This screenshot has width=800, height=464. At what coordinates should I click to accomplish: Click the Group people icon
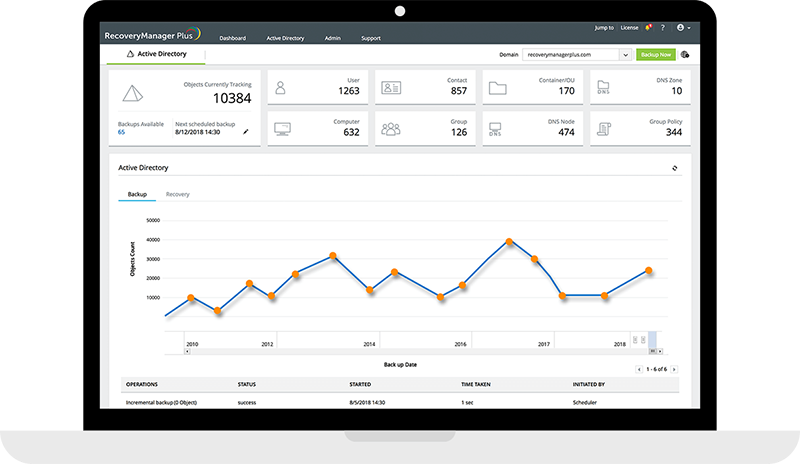[391, 129]
